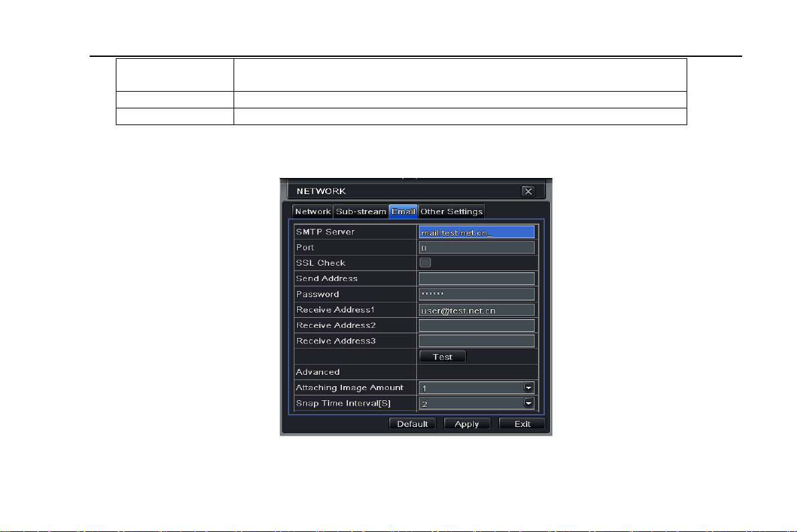Close the NETWORK dialog with X
This screenshot has height=532, width=797.
(528, 191)
